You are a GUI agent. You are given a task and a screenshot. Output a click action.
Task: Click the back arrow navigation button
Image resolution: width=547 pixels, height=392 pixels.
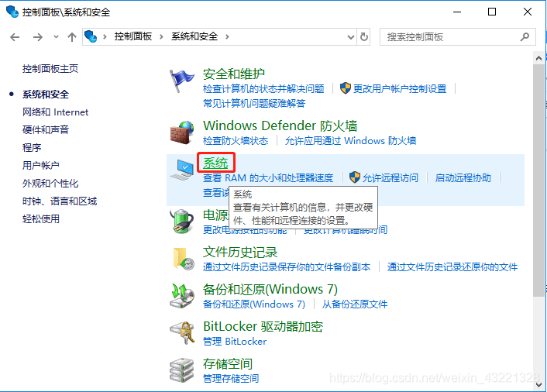click(15, 37)
